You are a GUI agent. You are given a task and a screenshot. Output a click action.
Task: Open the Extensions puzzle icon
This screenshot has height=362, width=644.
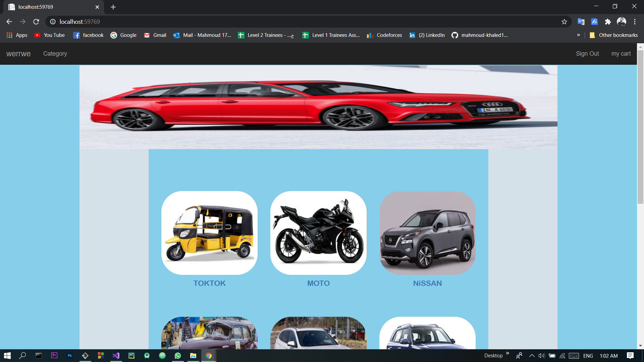click(x=608, y=22)
